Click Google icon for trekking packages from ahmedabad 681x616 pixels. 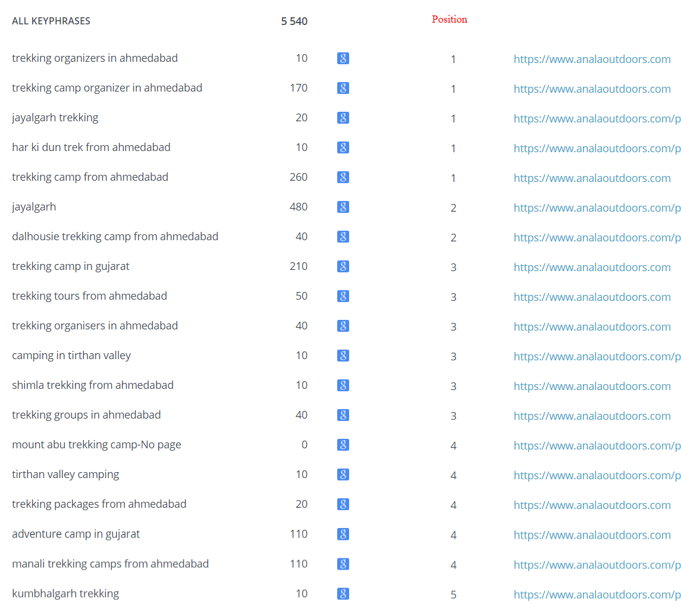[343, 504]
